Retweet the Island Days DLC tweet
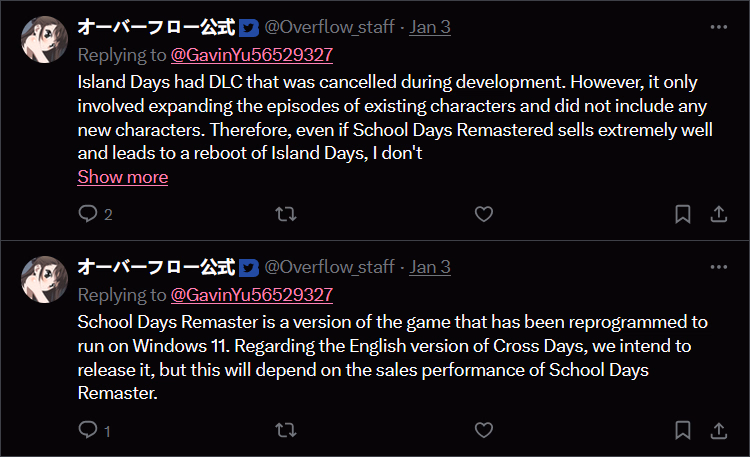The width and height of the screenshot is (750, 457). tap(285, 214)
